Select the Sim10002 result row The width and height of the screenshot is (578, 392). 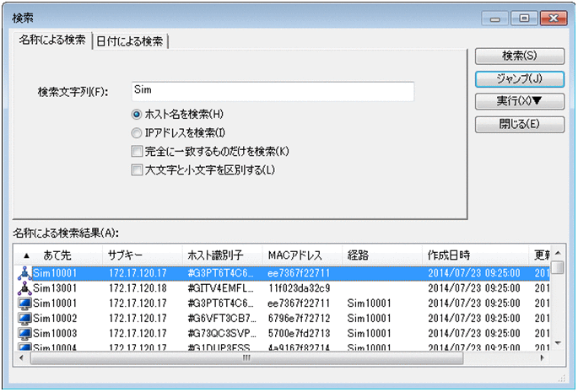pos(282,319)
